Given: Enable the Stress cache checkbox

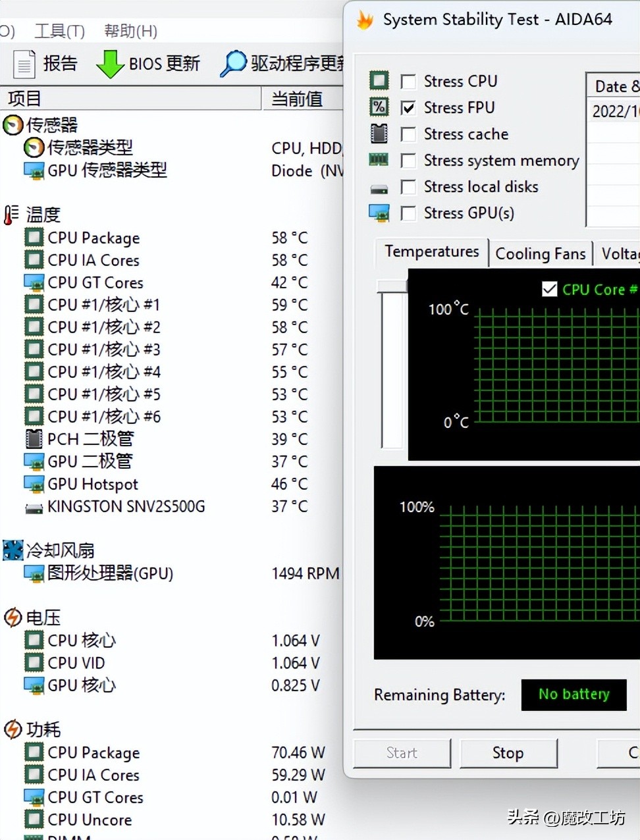Looking at the screenshot, I should point(408,134).
